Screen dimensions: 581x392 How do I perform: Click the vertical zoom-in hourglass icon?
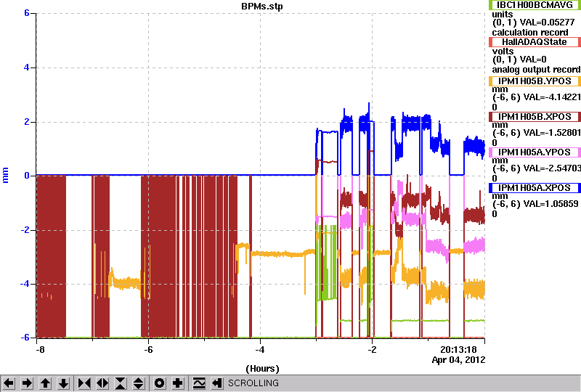click(x=121, y=383)
